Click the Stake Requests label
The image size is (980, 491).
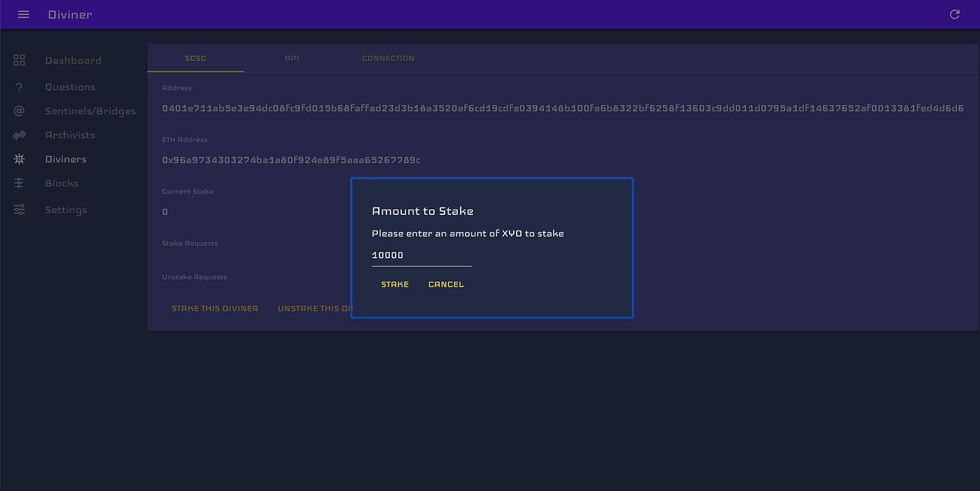(x=190, y=243)
